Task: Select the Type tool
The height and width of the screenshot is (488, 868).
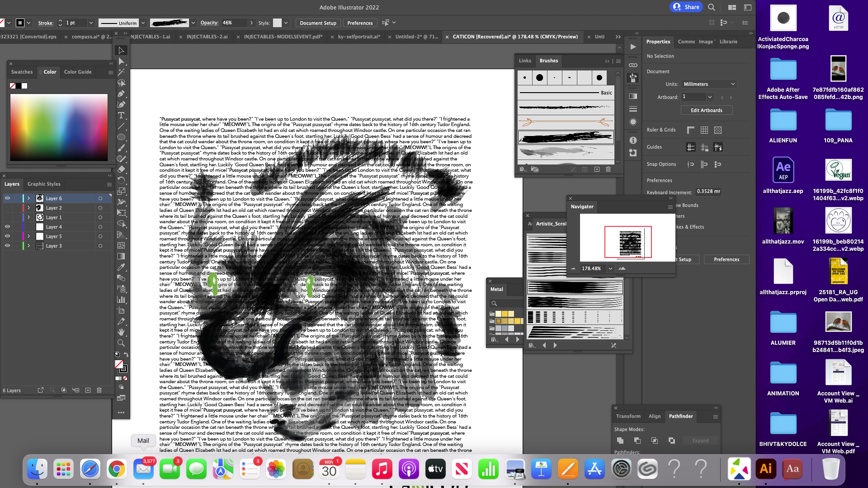Action: point(121,115)
